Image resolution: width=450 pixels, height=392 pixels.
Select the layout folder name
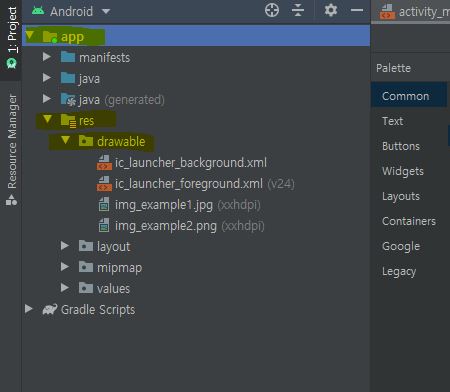tap(113, 247)
